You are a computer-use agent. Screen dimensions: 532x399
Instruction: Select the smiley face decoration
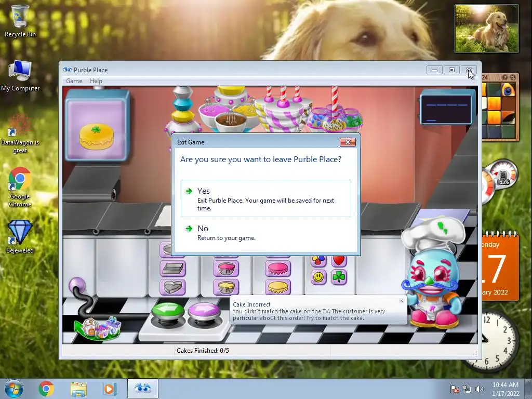click(x=318, y=277)
